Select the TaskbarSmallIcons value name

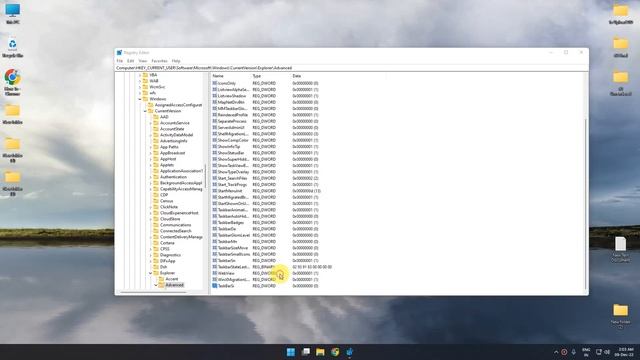coord(233,254)
